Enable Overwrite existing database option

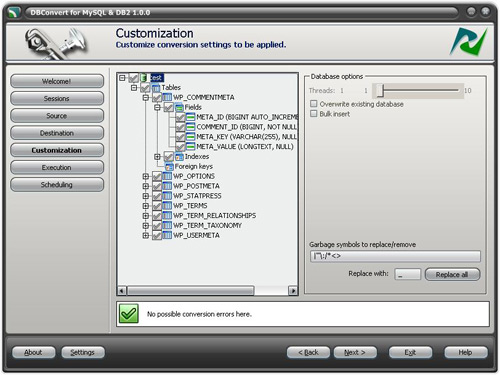314,104
